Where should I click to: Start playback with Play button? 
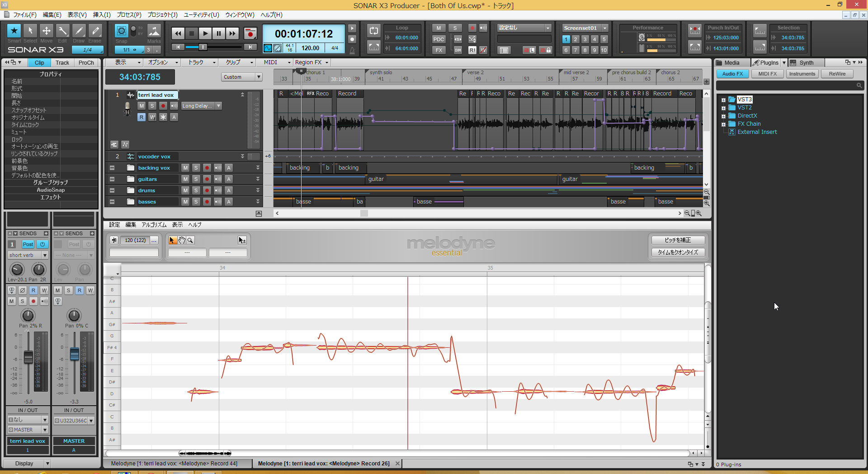point(205,33)
